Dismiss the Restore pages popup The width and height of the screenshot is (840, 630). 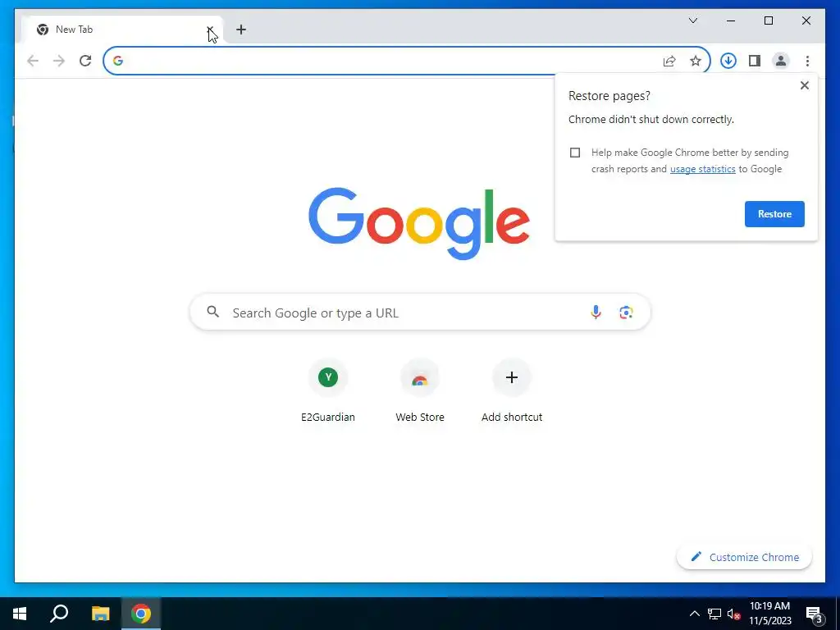[x=804, y=85]
